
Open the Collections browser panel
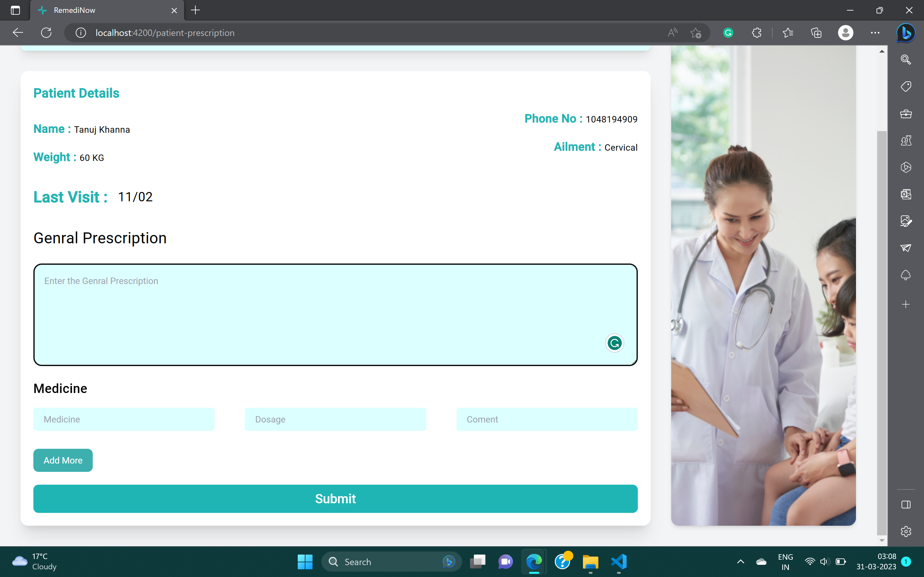[x=816, y=33]
